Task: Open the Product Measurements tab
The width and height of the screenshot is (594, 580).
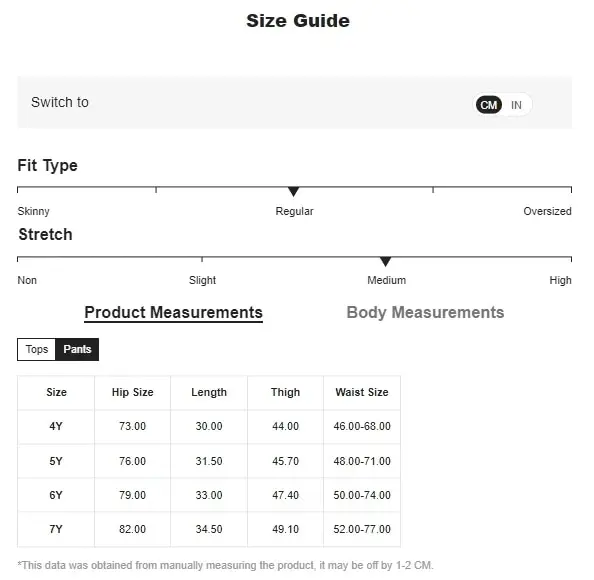Action: (174, 313)
